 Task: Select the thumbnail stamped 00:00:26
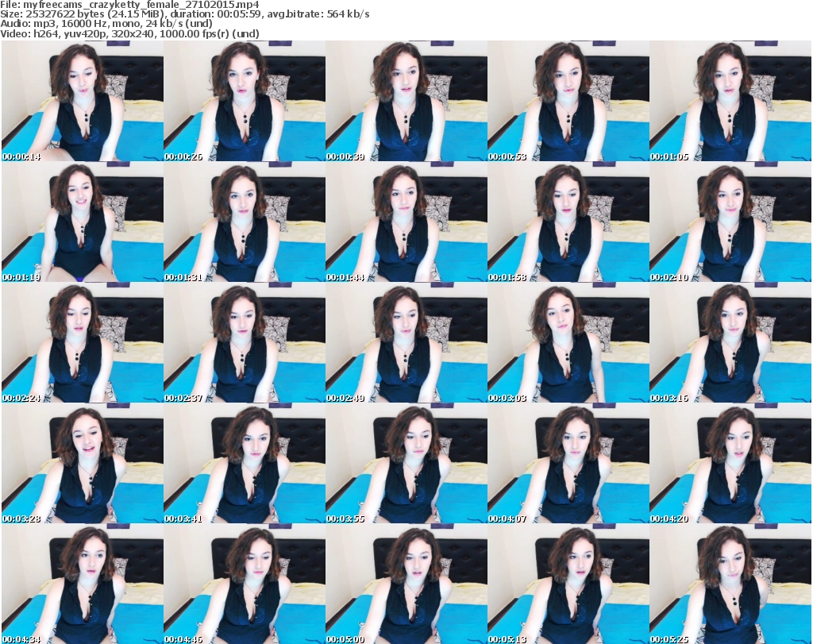[245, 101]
